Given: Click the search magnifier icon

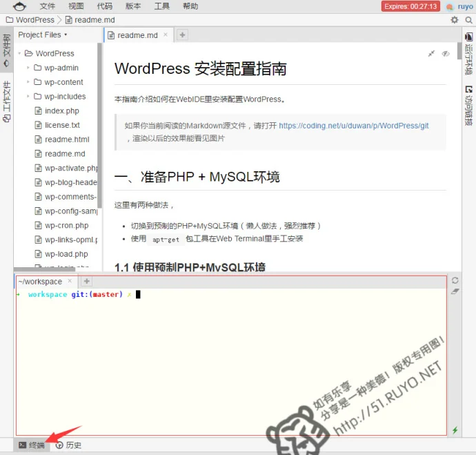Looking at the screenshot, I should click(x=468, y=20).
